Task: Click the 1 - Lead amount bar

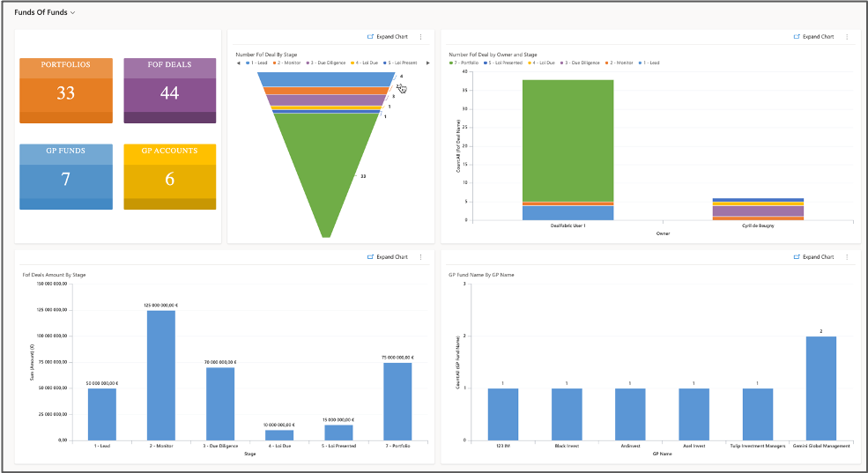Action: point(102,414)
